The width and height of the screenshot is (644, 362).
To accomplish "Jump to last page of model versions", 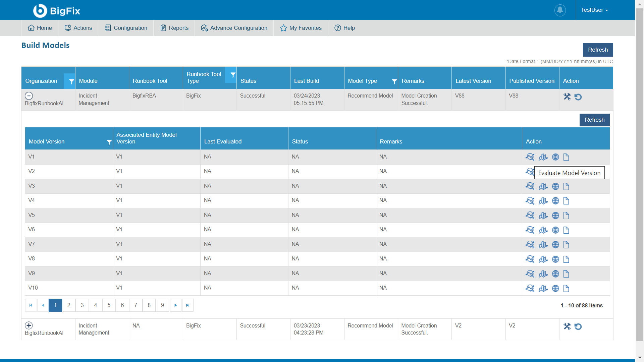I will (x=188, y=305).
